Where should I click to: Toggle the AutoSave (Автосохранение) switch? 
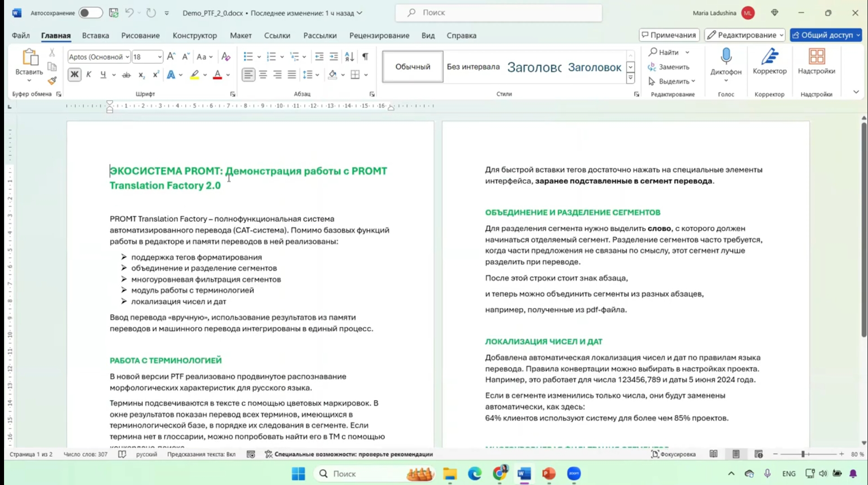[x=90, y=13]
